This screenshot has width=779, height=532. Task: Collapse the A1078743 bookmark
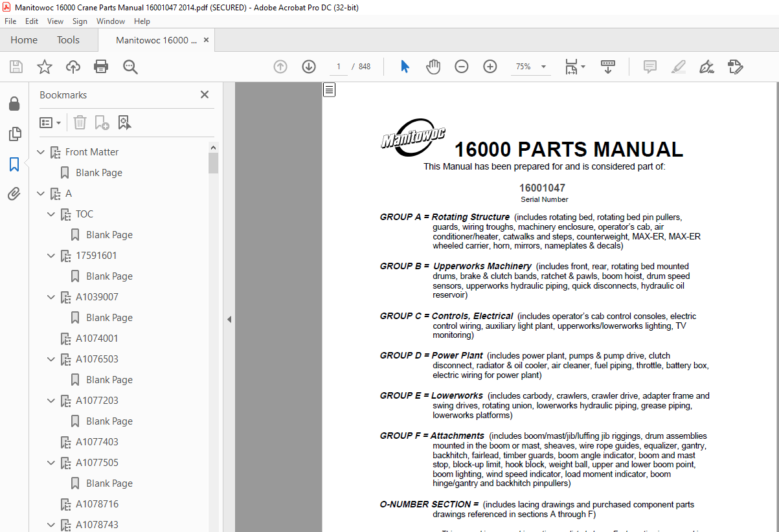tap(52, 525)
